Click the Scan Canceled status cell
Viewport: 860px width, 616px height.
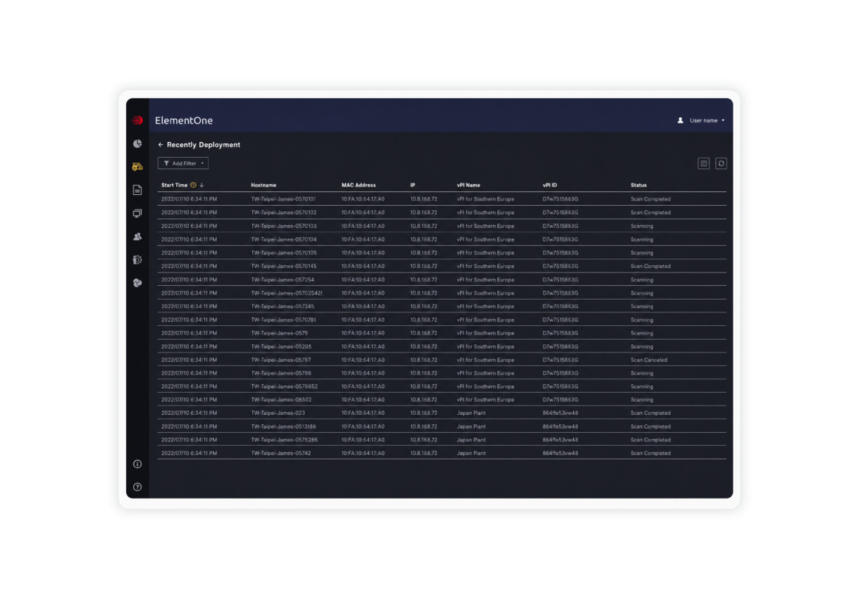point(649,360)
